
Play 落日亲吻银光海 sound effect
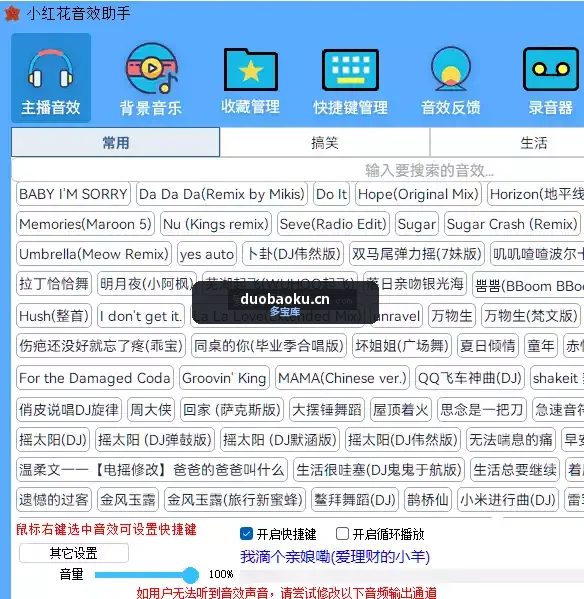415,283
